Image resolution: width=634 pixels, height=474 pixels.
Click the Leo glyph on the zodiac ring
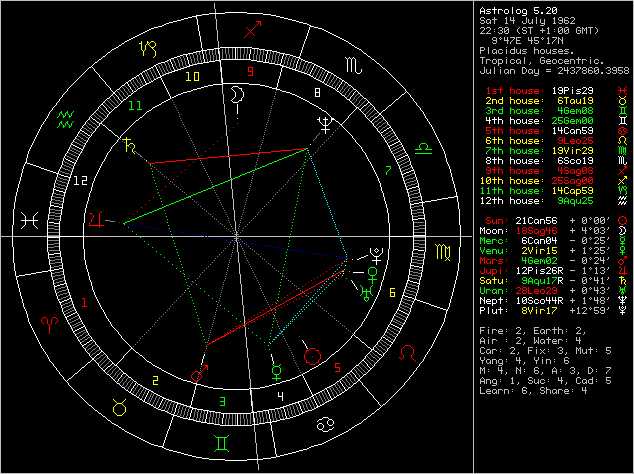coord(407,353)
